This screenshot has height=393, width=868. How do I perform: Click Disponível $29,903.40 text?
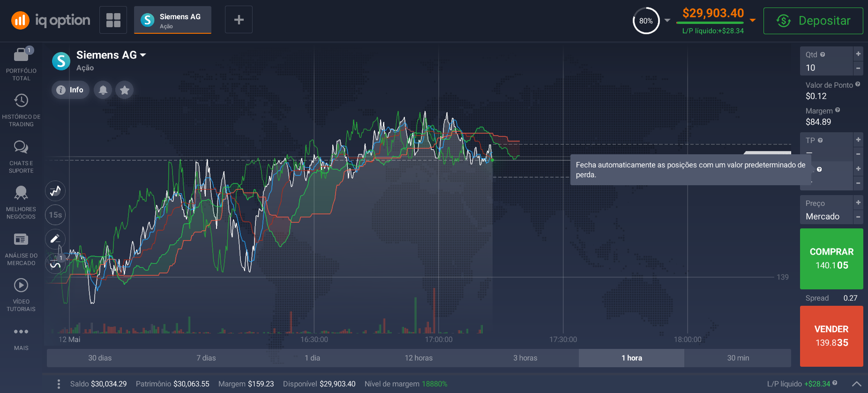pos(319,384)
